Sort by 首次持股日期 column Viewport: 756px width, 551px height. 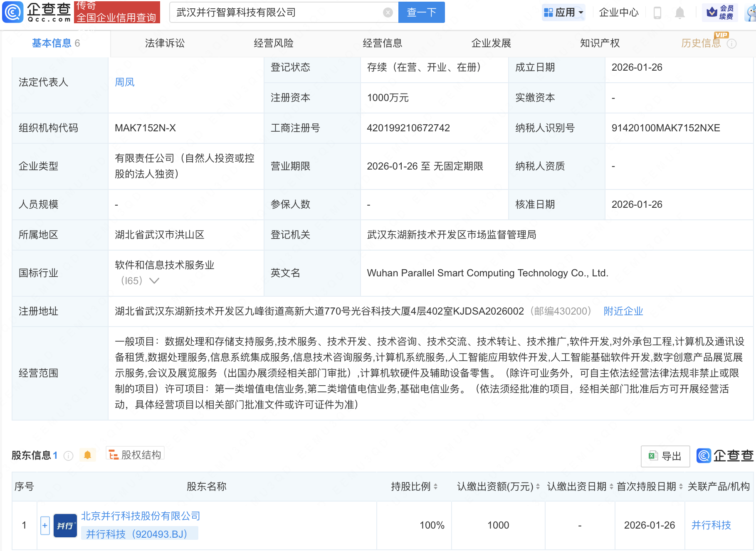681,487
